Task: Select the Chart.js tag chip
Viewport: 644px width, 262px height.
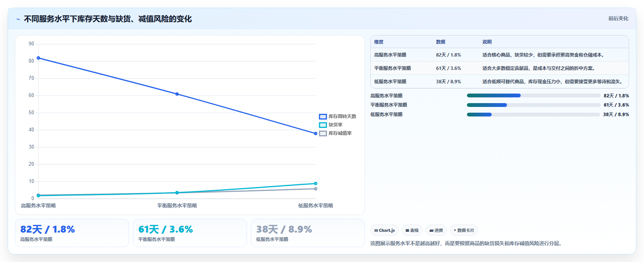Action: (384, 230)
